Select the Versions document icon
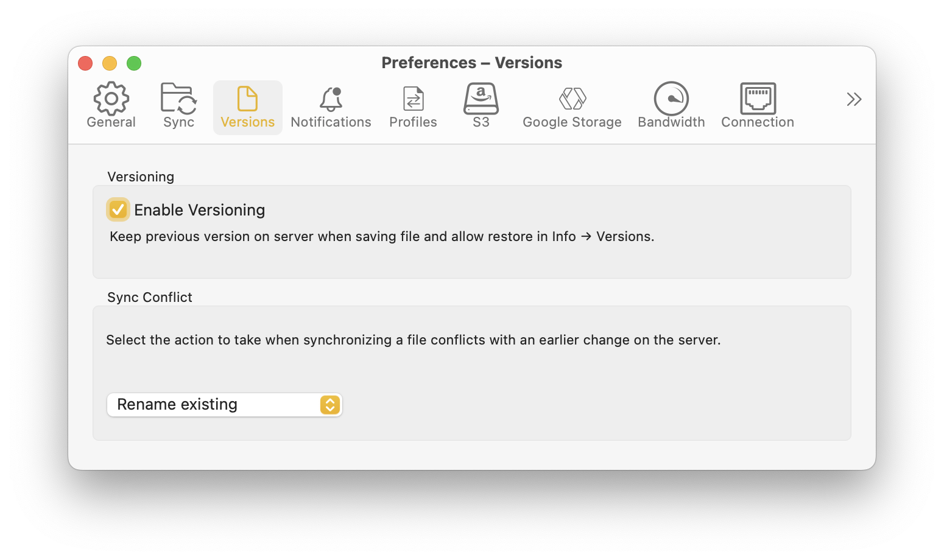 click(247, 99)
